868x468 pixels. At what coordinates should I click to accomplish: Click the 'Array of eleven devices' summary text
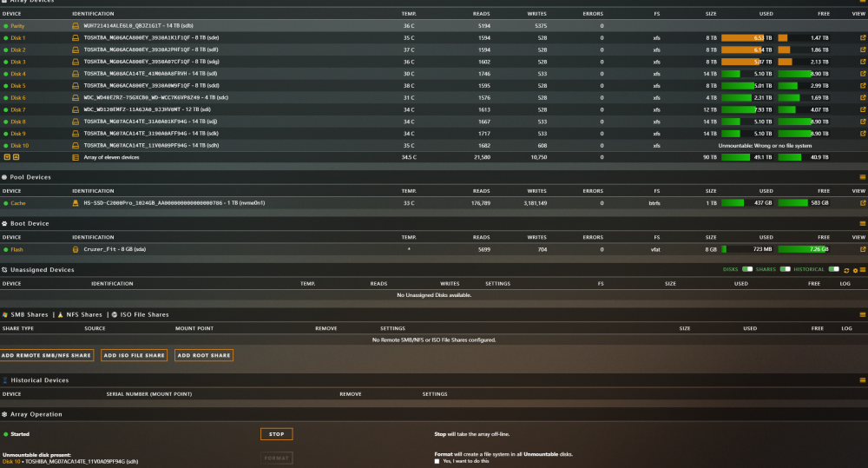[111, 157]
